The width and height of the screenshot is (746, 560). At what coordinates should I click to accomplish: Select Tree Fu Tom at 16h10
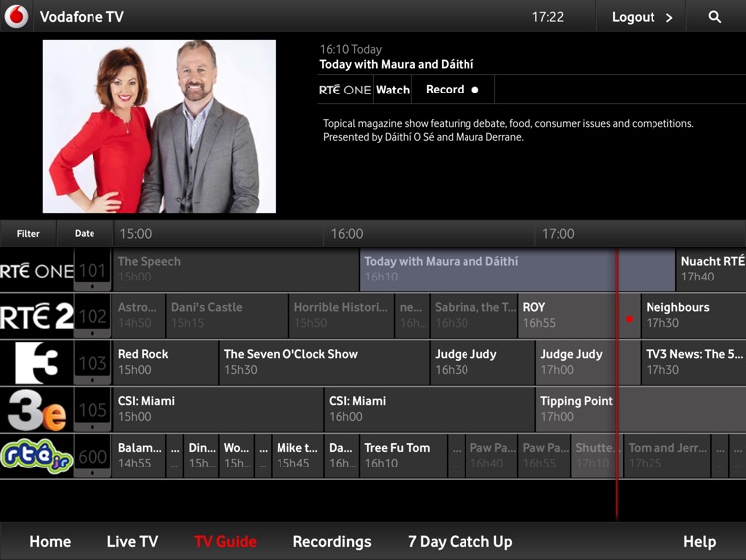403,457
